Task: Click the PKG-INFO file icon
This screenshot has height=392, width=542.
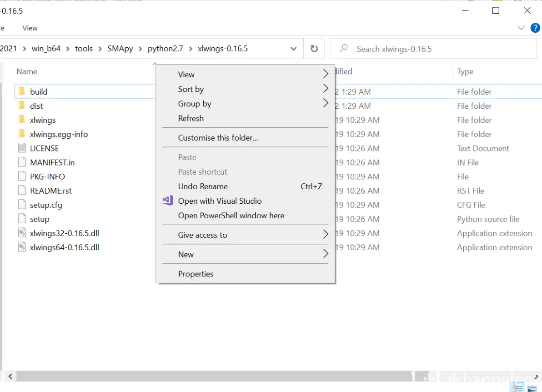Action: [22, 176]
